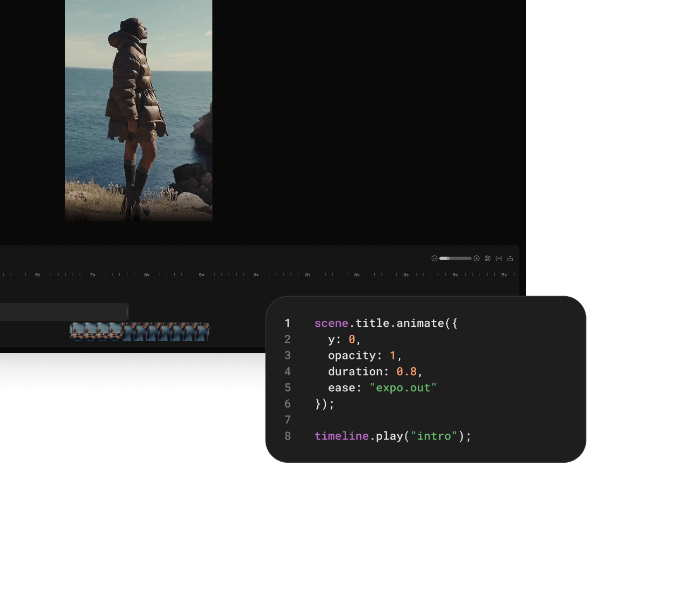Click the 7s mark on the timeline ruler
Viewport: 700px width, 603px height.
pos(92,275)
